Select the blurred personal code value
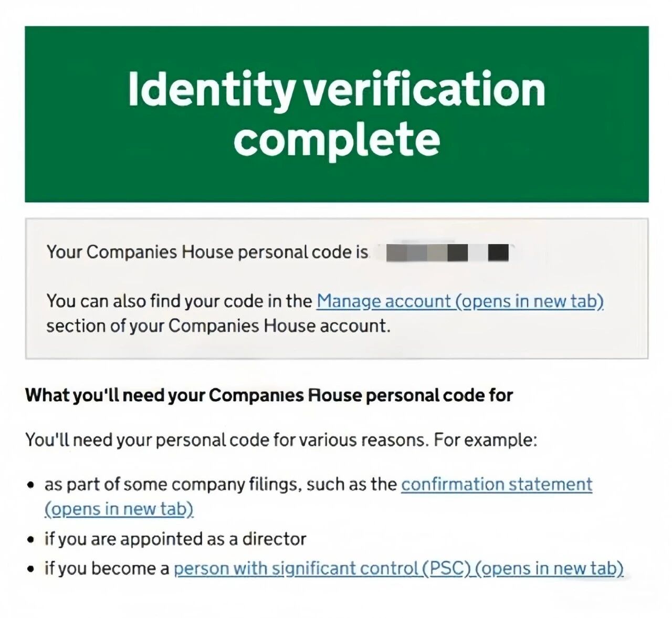672x618 pixels. (447, 253)
